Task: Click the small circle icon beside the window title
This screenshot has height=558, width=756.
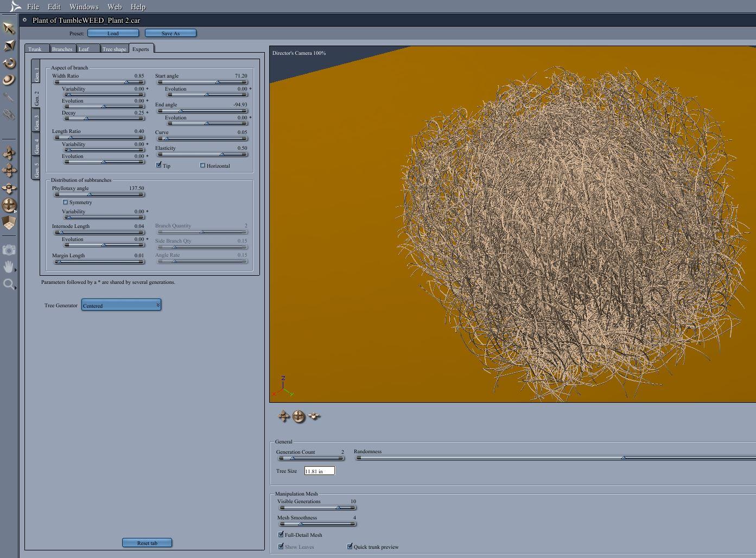Action: 24,20
